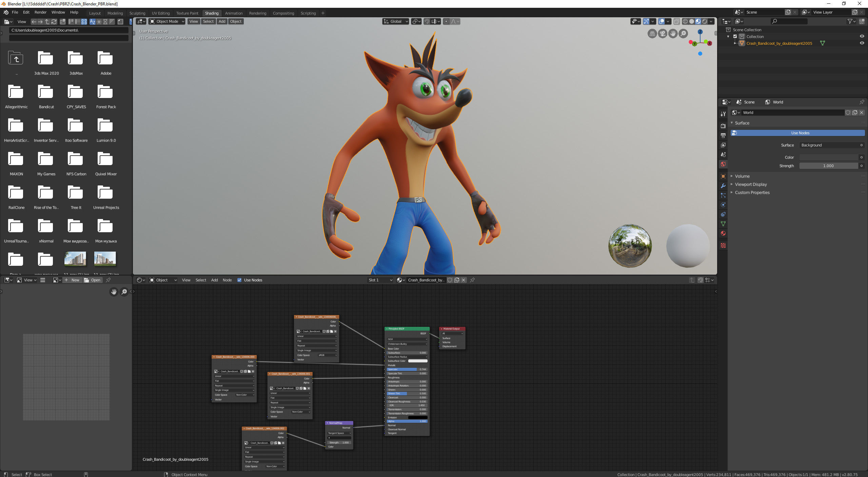868x477 pixels.
Task: Hide Crash_Bandicoot object via eye icon
Action: coord(862,43)
